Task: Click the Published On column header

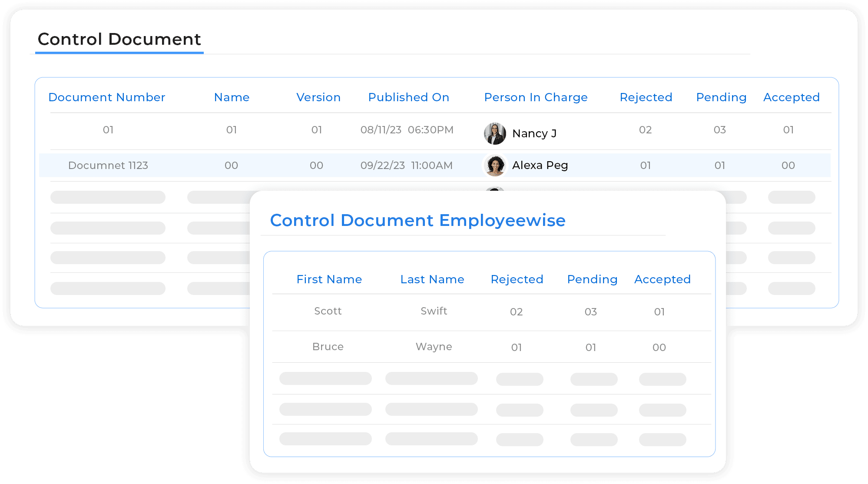Action: point(408,97)
